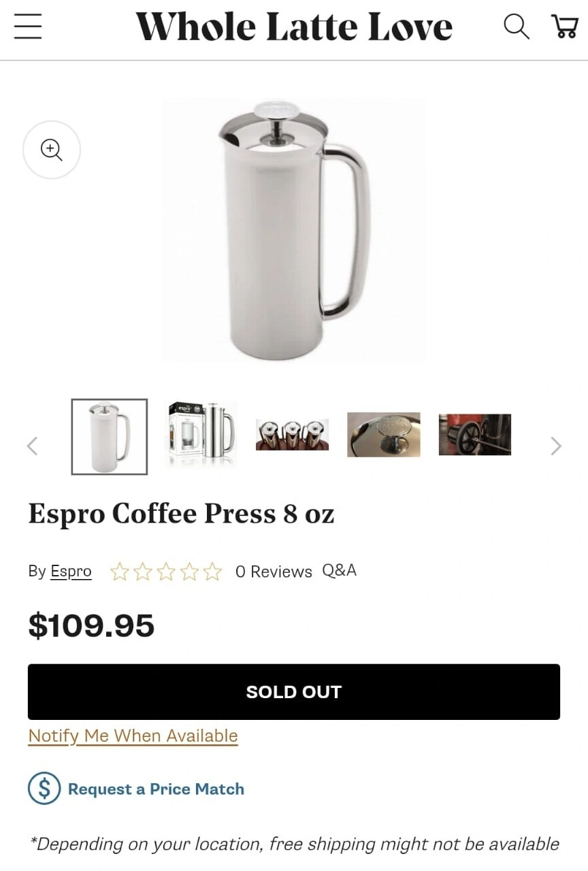Show previous thumbnails with left arrow
Viewport: 588px width, 871px height.
(x=32, y=446)
